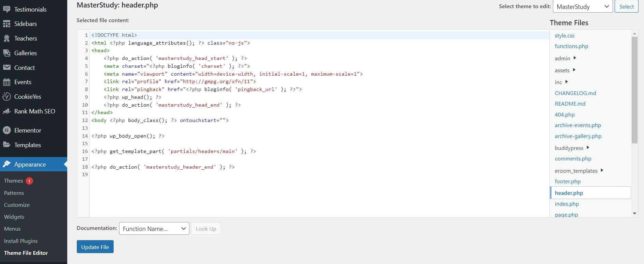Click empty code line 19 in editor
The image size is (644, 264).
click(319, 174)
